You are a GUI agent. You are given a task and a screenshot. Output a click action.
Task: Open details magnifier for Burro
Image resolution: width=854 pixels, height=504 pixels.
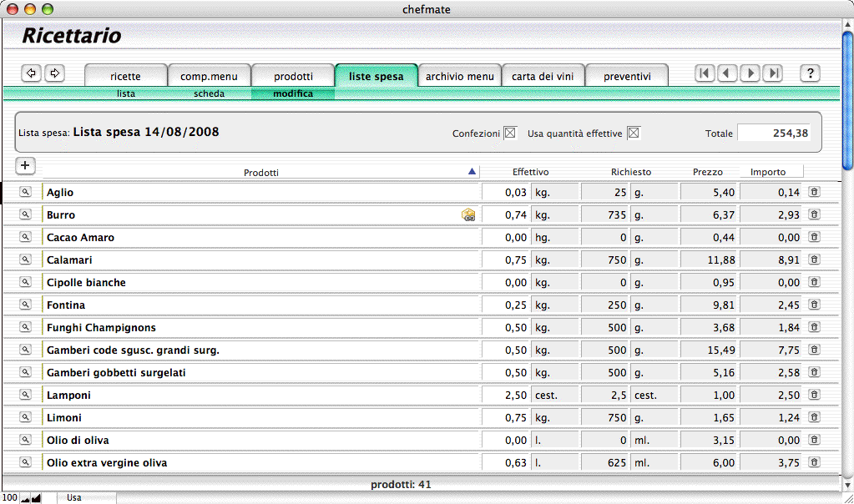click(25, 214)
